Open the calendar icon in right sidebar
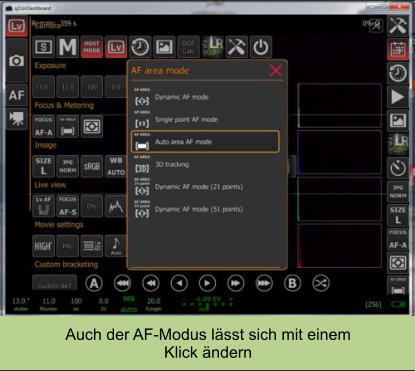 click(398, 50)
